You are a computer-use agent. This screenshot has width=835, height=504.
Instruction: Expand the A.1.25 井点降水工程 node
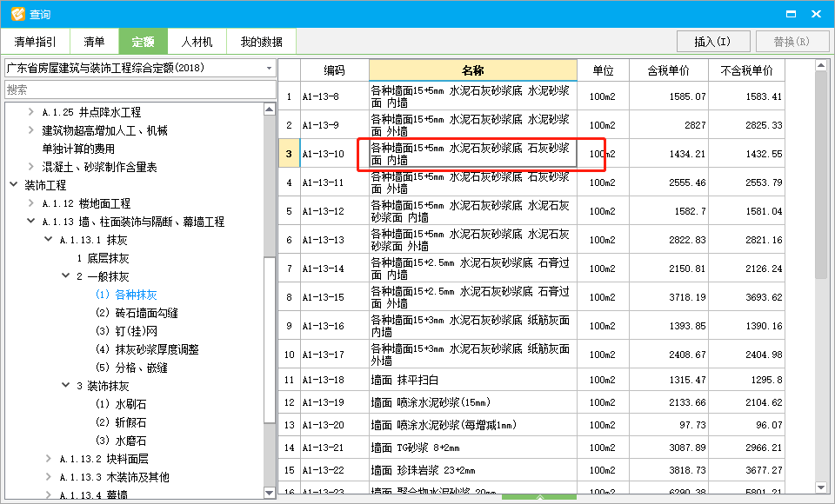31,112
